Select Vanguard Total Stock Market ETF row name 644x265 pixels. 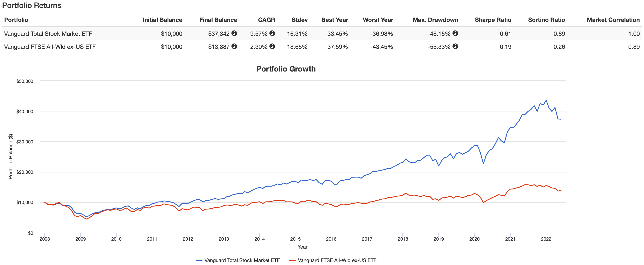pyautogui.click(x=48, y=34)
